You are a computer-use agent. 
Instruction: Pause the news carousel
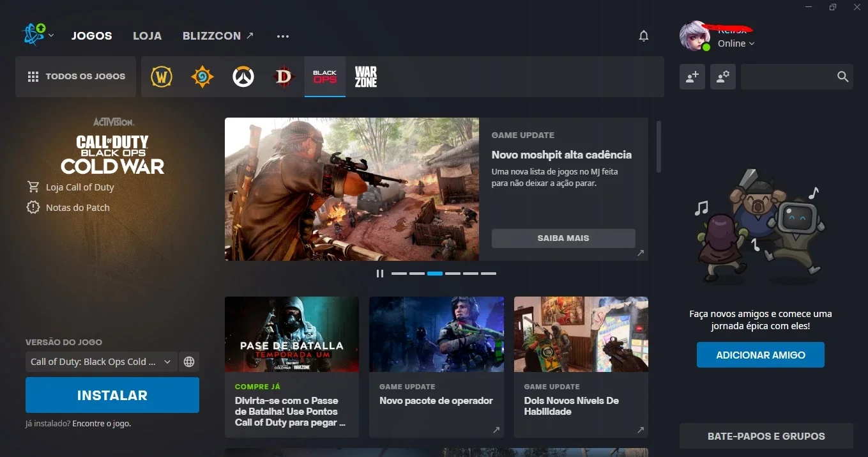[380, 274]
